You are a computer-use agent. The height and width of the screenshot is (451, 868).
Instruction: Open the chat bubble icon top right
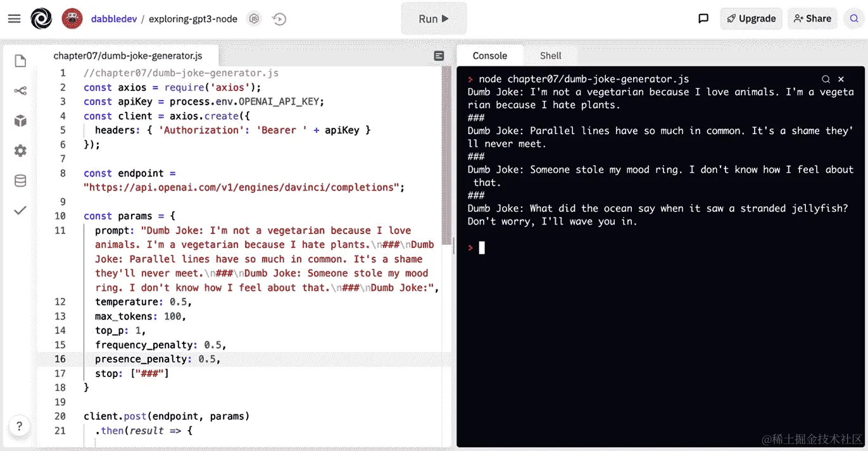pos(703,18)
